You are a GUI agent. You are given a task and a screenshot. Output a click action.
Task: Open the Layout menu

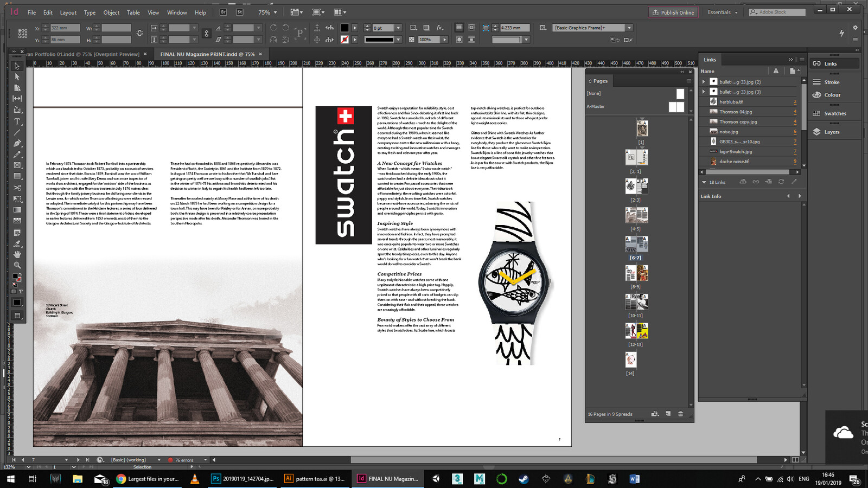pos(68,12)
